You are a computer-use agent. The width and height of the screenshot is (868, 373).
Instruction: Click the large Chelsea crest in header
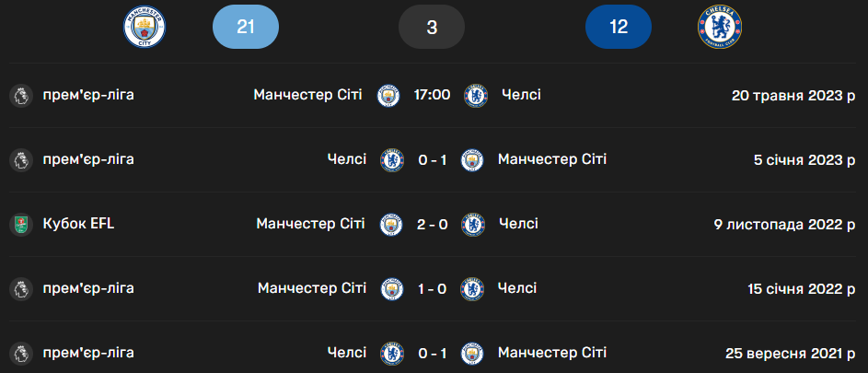(719, 27)
